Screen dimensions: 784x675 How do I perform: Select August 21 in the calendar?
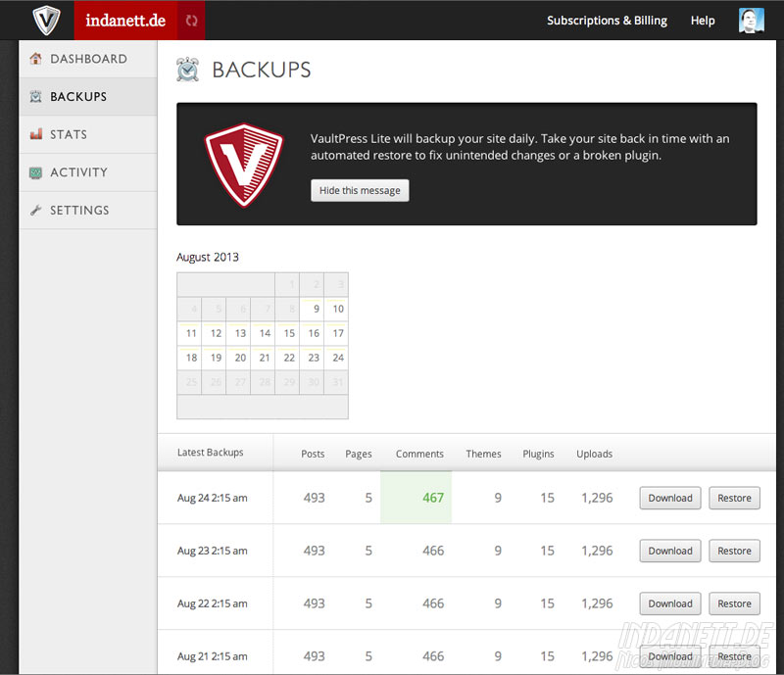[263, 358]
